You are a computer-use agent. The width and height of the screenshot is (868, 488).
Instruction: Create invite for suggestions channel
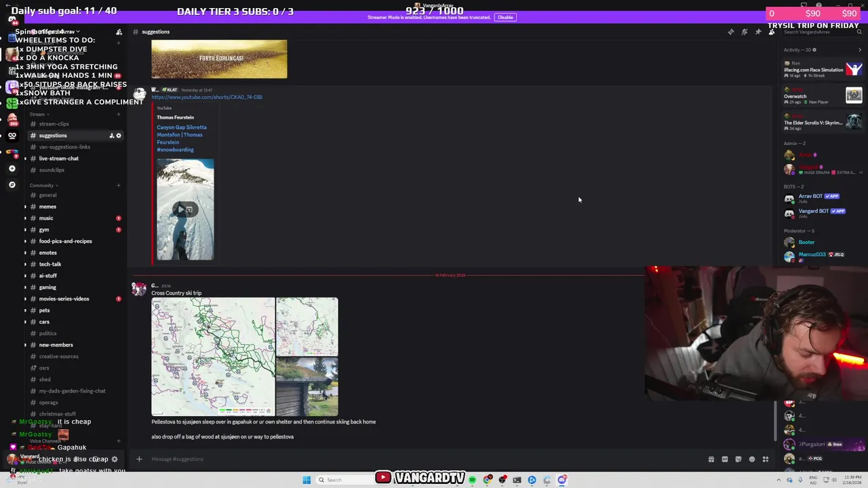[x=111, y=136]
